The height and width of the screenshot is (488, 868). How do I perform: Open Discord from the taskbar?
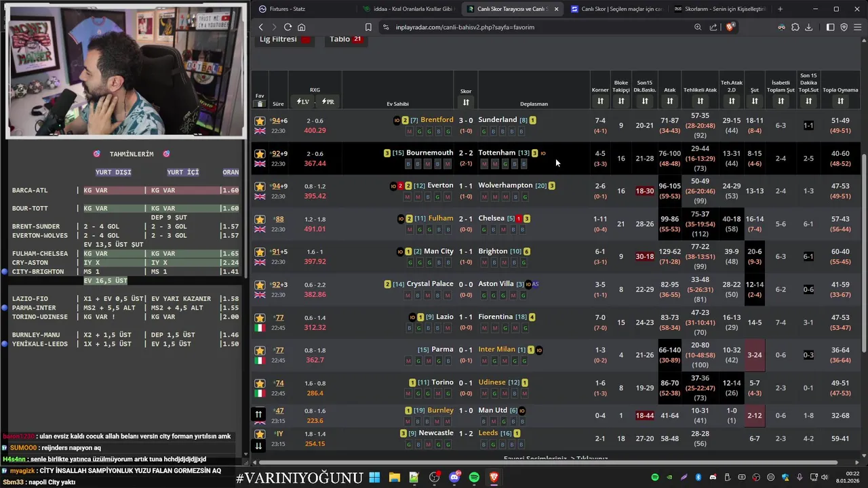454,477
